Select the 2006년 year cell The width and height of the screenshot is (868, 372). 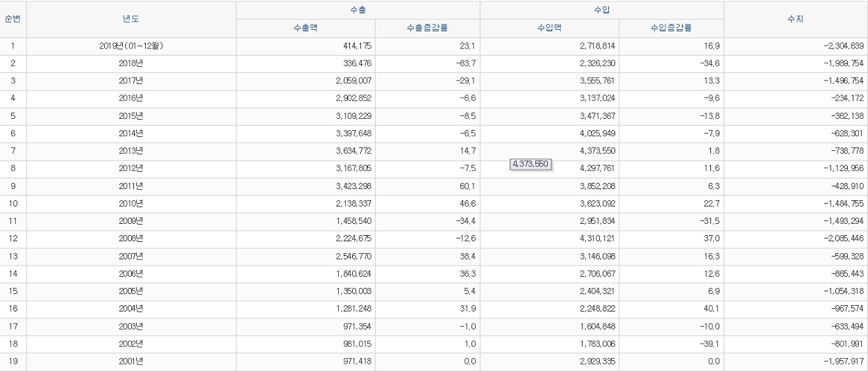[x=131, y=274]
